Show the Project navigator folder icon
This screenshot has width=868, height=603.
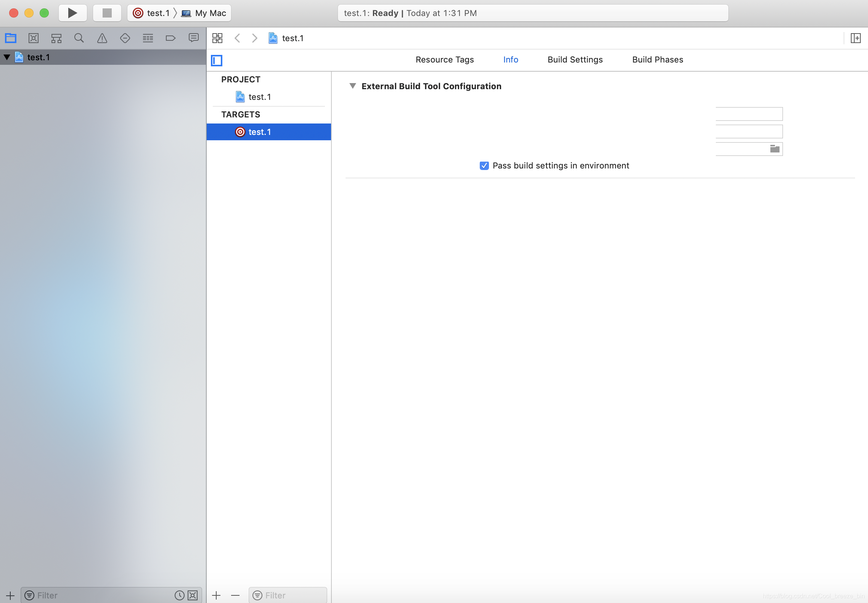11,38
